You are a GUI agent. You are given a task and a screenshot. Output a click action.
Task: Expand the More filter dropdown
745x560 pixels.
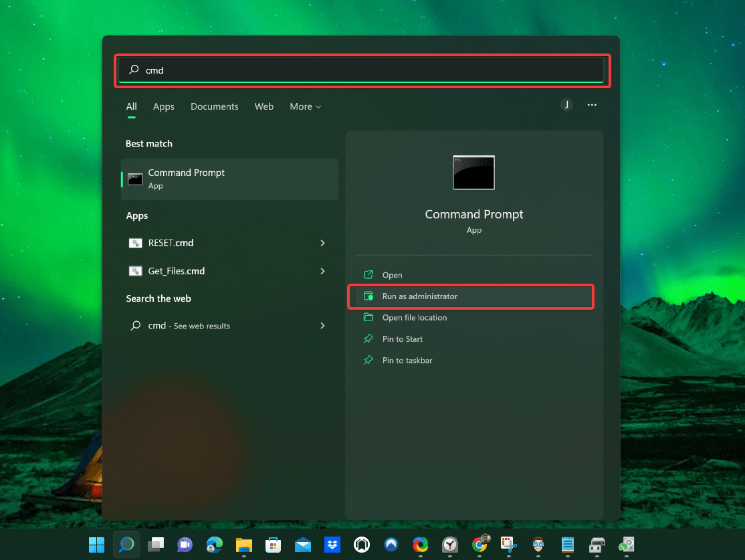point(305,106)
